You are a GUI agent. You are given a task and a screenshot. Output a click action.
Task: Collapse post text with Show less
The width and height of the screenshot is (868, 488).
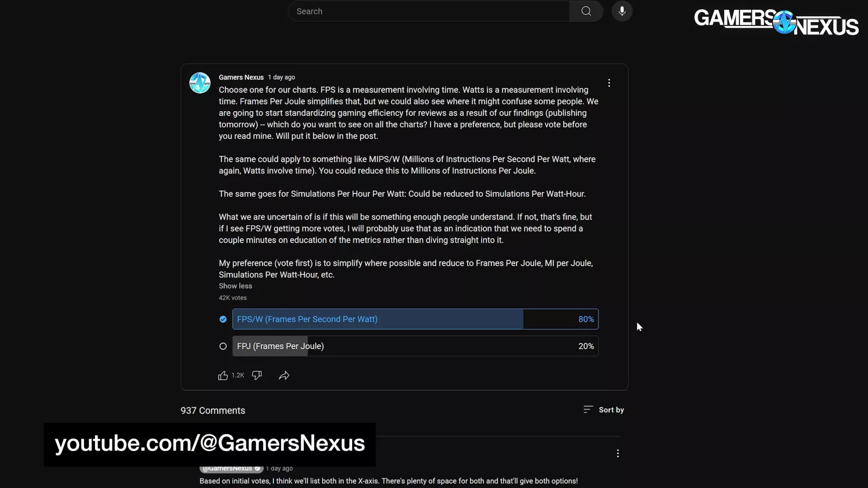(235, 286)
